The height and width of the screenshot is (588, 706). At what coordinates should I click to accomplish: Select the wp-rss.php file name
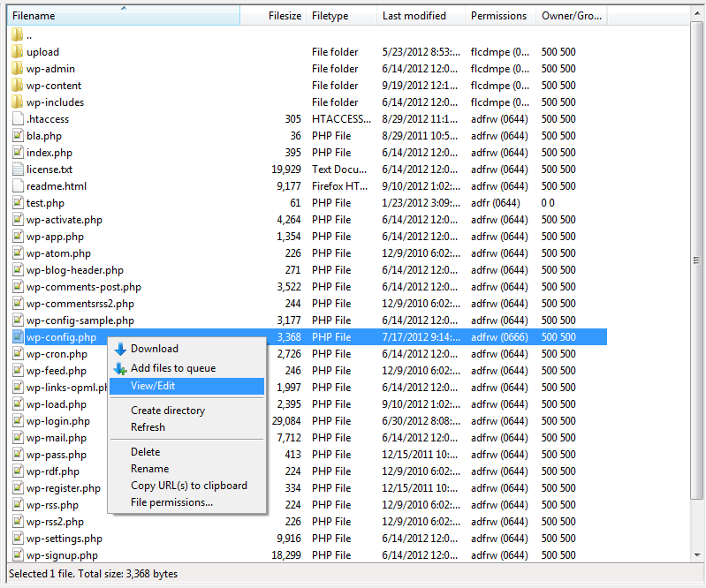tap(52, 505)
